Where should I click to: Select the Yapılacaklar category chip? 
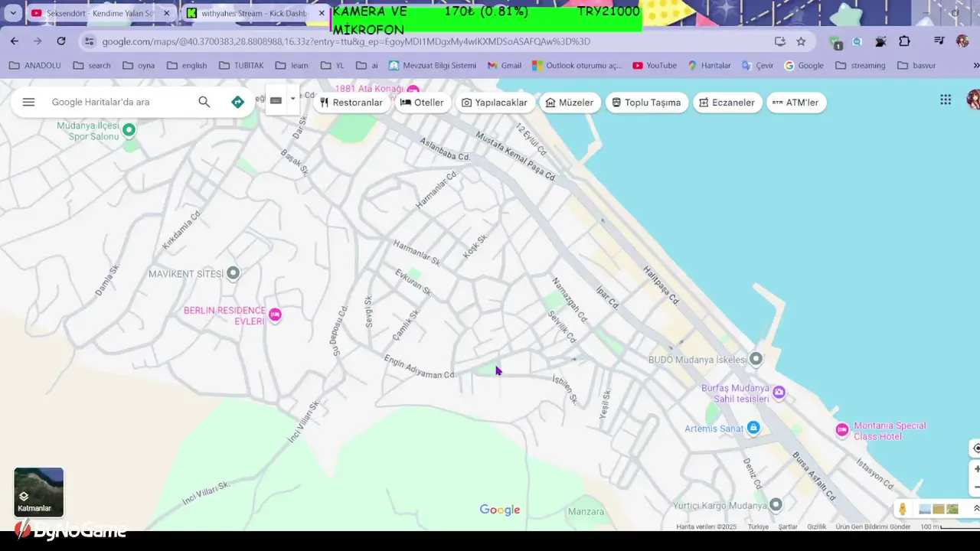495,103
